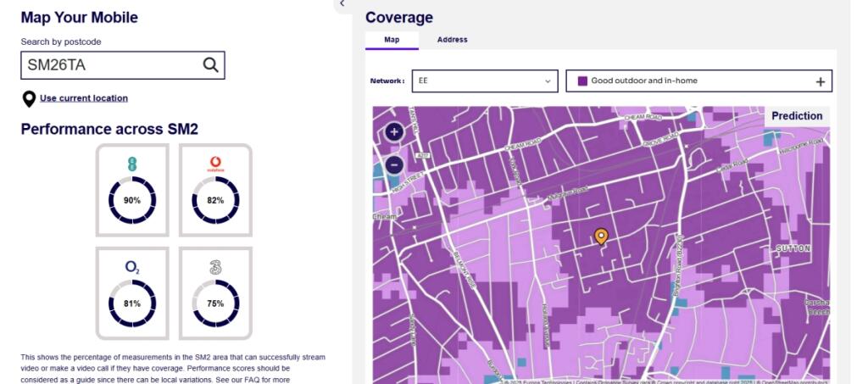Click the Prediction label on the map
The width and height of the screenshot is (868, 384).
[x=797, y=115]
